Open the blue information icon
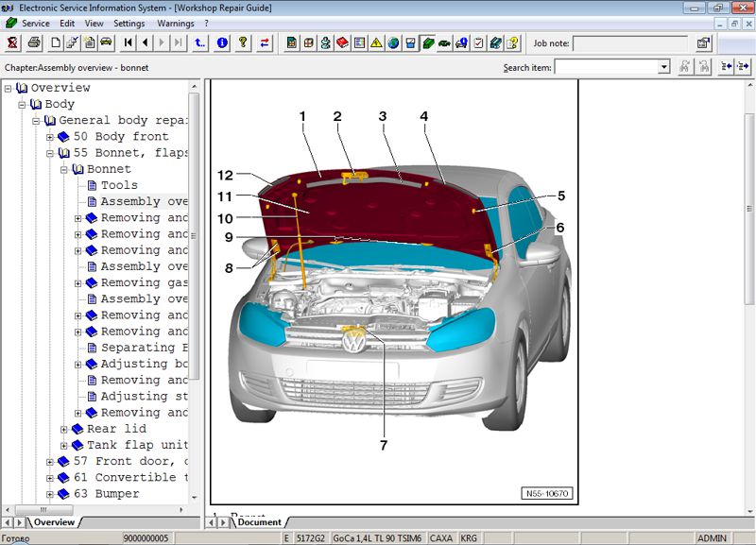This screenshot has height=545, width=756. point(222,43)
